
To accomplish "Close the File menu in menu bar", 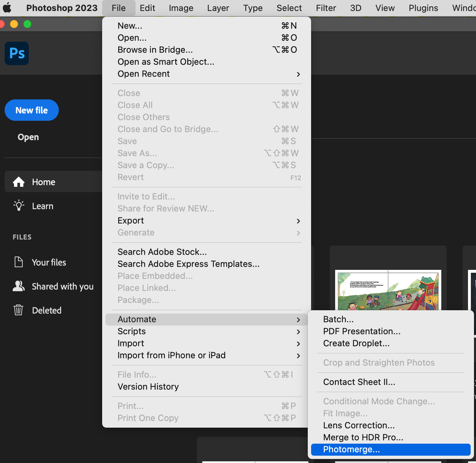I will coord(118,8).
